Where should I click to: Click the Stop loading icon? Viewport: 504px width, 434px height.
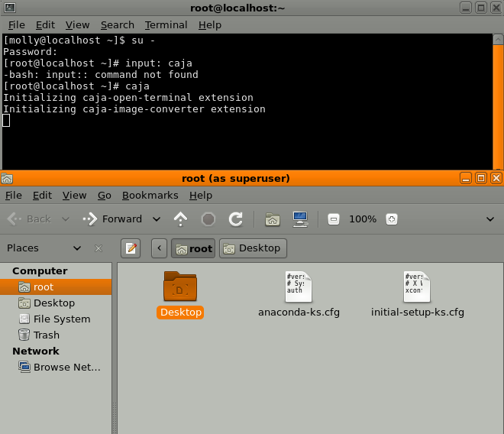point(208,219)
